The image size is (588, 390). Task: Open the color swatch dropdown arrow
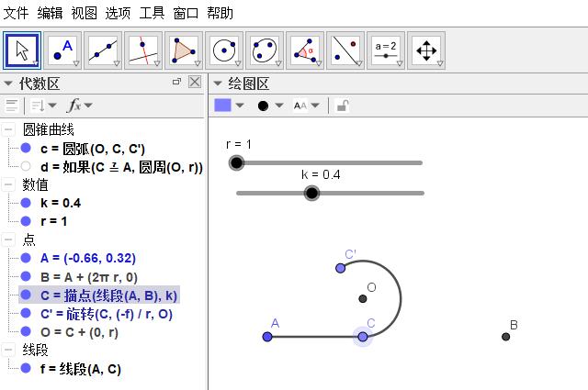(x=240, y=106)
